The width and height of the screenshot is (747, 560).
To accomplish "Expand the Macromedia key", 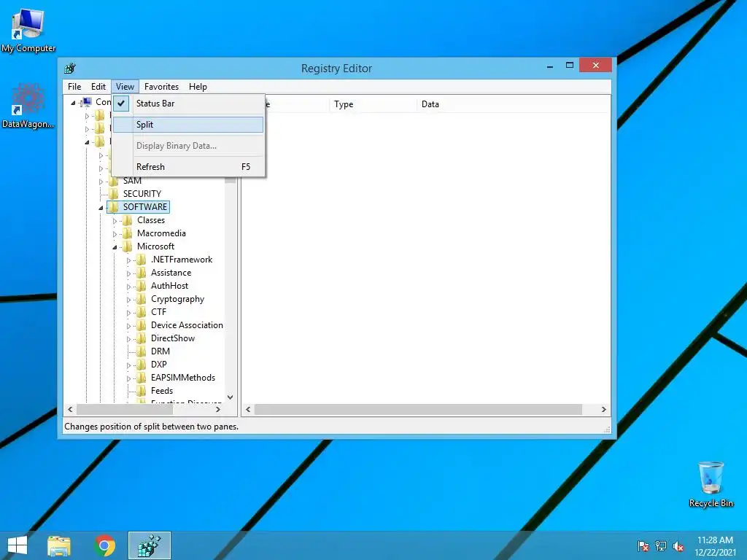I will [x=115, y=234].
